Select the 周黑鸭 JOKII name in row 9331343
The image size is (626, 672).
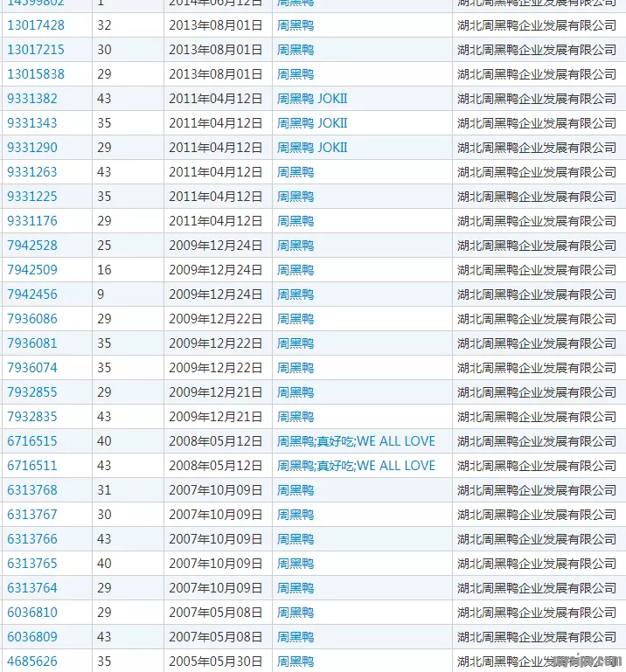point(312,123)
